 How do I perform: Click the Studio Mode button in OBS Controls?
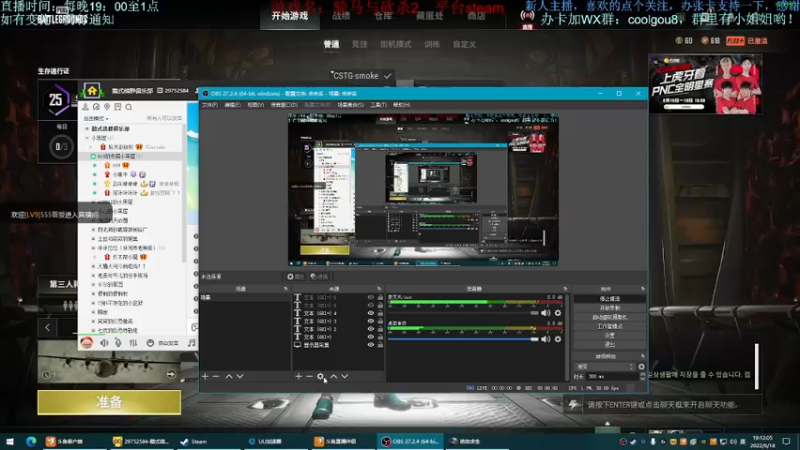(609, 326)
